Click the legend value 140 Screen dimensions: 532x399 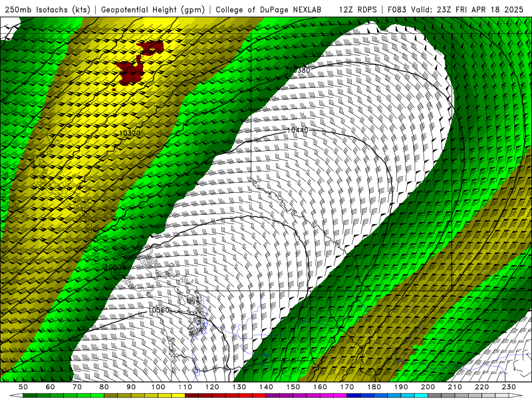pyautogui.click(x=267, y=387)
